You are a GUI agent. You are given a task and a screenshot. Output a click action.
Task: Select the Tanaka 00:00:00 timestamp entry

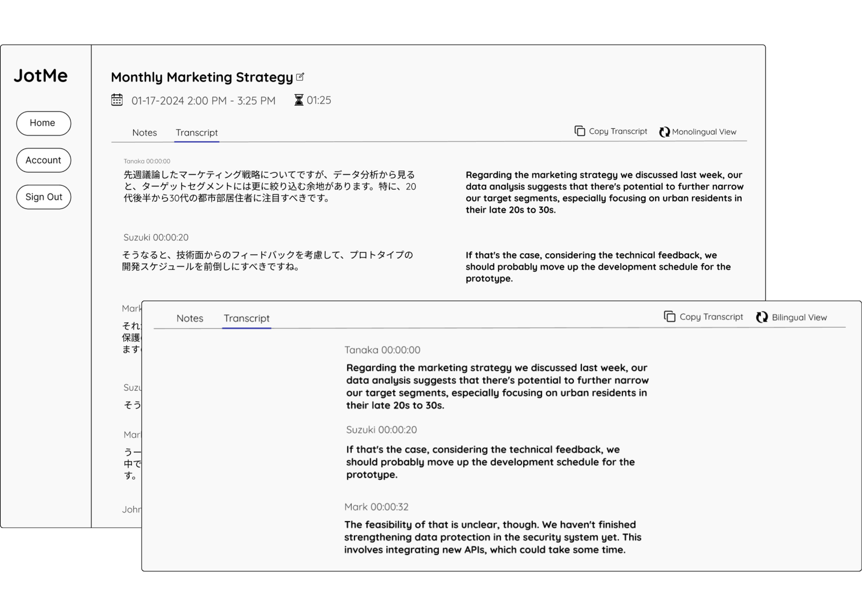tap(382, 349)
